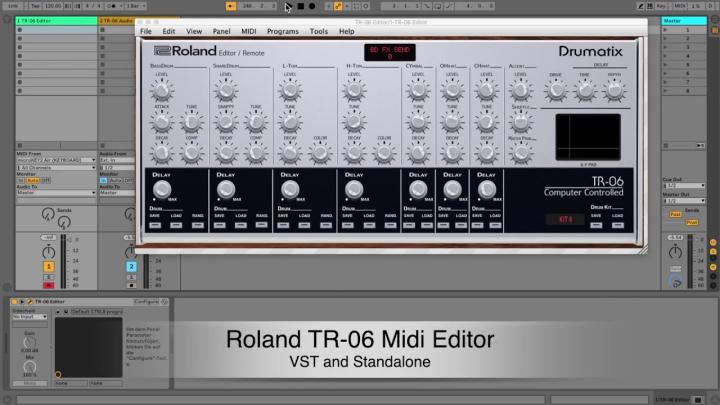720x405 pixels.
Task: Toggle the metronome in the transport bar
Action: (x=112, y=6)
